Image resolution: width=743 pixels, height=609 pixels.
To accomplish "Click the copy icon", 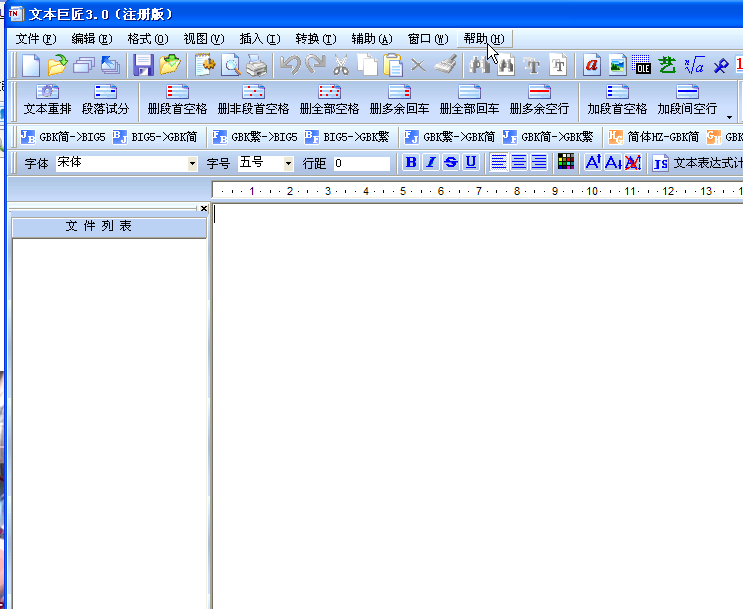I will (367, 65).
